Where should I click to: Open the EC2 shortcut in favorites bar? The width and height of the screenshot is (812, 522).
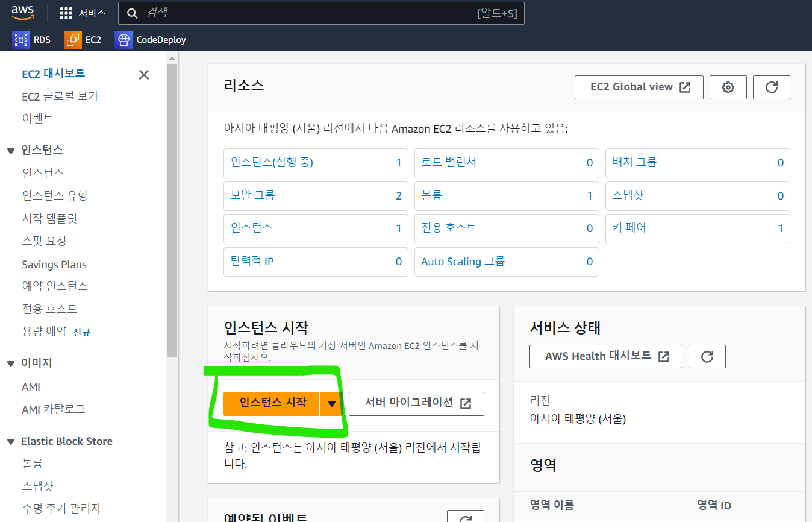pyautogui.click(x=83, y=40)
